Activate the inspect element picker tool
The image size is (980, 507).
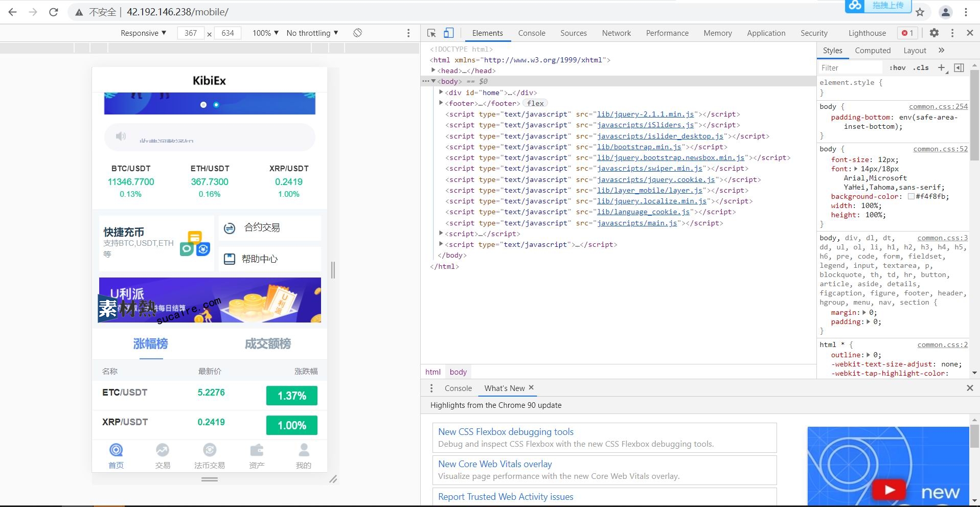[431, 33]
